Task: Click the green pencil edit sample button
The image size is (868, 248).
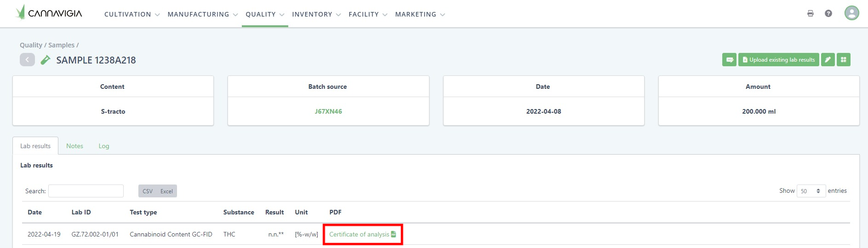Action: coord(828,60)
